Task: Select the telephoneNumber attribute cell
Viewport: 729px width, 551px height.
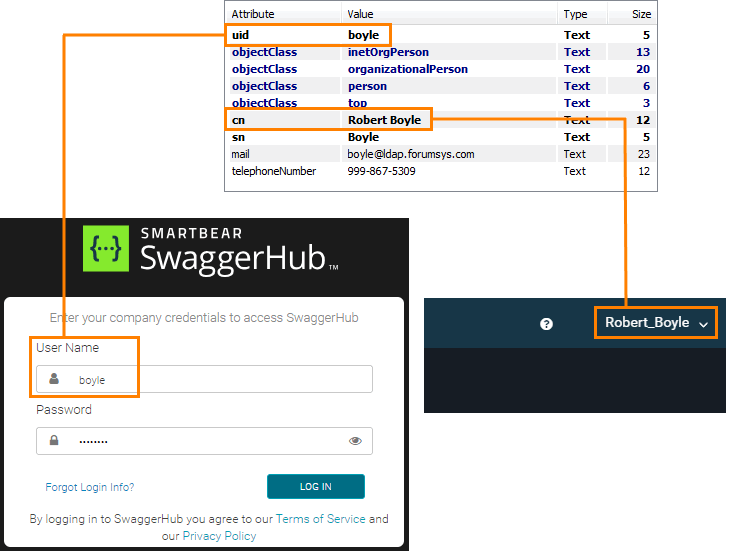Action: click(x=274, y=171)
